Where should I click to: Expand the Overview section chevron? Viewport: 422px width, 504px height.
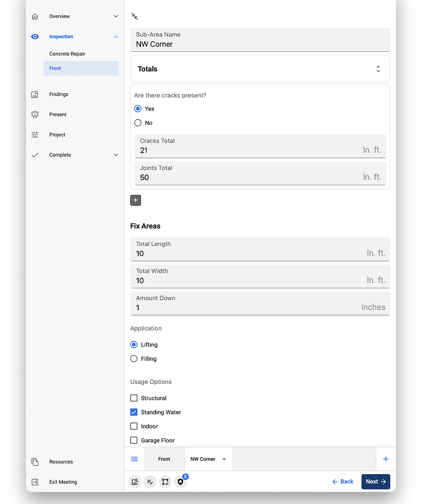pos(116,16)
